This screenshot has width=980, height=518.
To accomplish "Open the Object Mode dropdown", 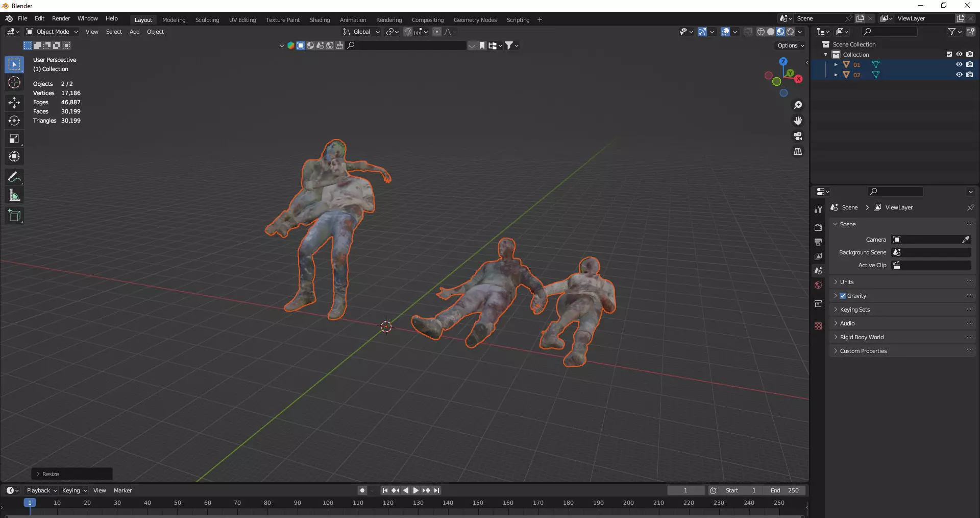I will coord(53,32).
